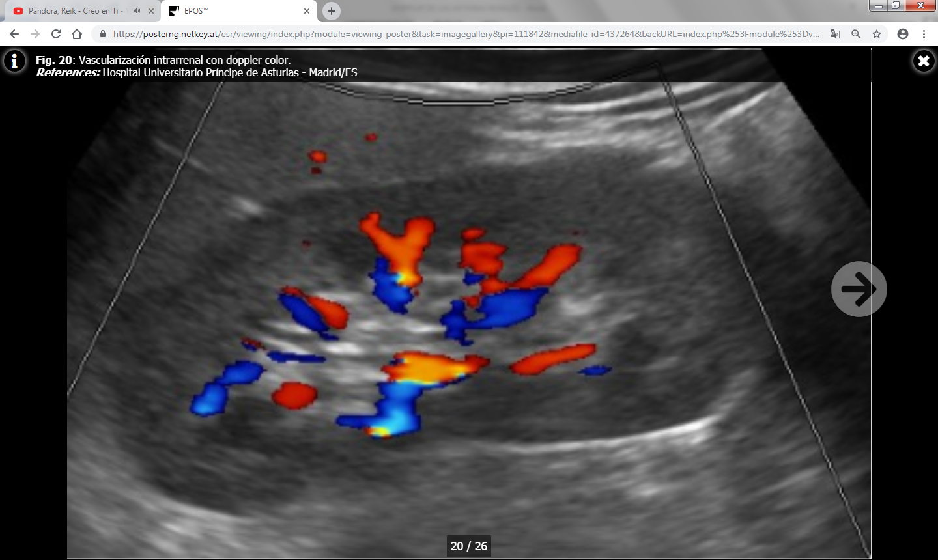Viewport: 938px width, 560px height.
Task: Close the Pandora, Reik tab
Action: click(x=151, y=11)
